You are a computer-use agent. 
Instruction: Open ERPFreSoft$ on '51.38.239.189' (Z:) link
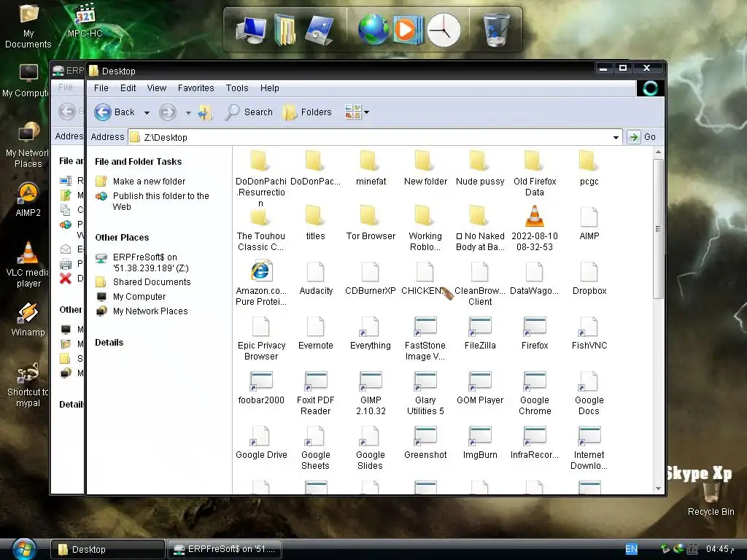150,262
